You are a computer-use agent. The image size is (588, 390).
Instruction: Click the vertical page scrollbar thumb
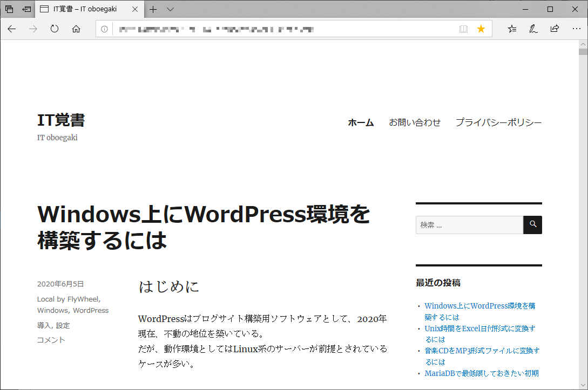click(583, 52)
